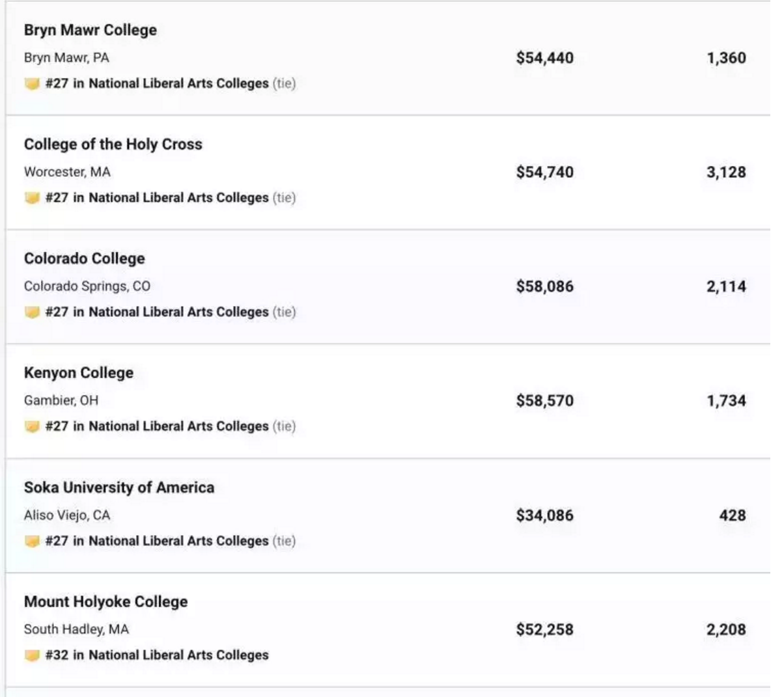Click Mount Holyoke's #32 National Liberal Arts ranking

[157, 655]
